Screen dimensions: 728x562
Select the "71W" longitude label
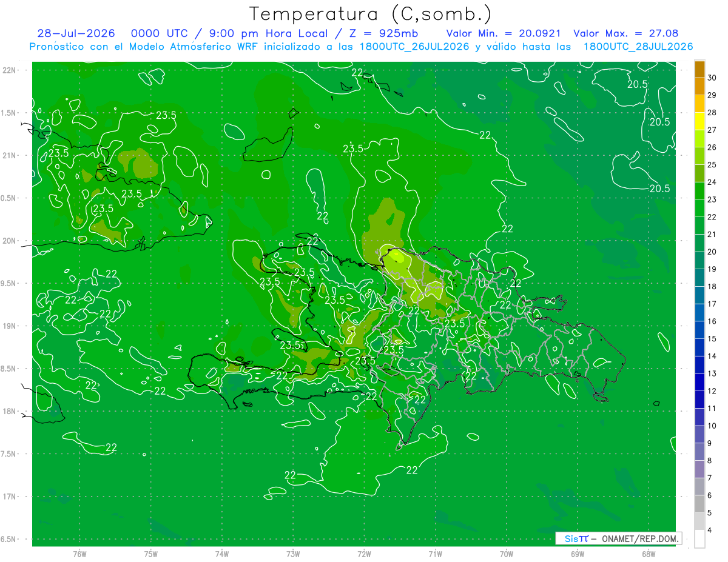click(x=435, y=554)
